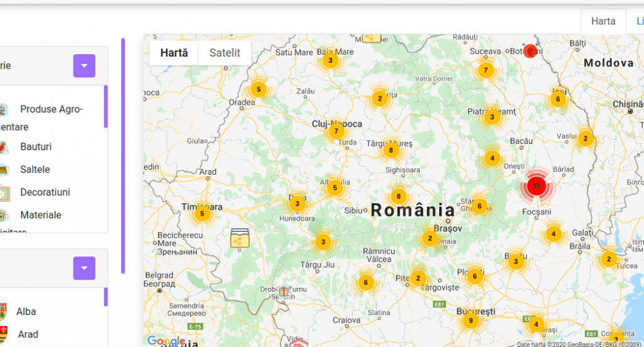Select Arad county in the list
The width and height of the screenshot is (644, 347).
click(28, 334)
